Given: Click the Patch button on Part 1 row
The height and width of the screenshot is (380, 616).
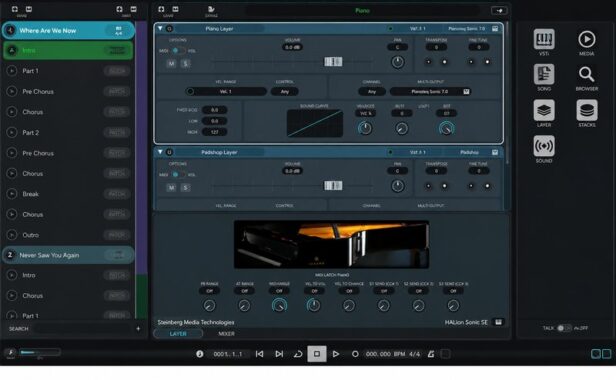Looking at the screenshot, I should pos(117,71).
